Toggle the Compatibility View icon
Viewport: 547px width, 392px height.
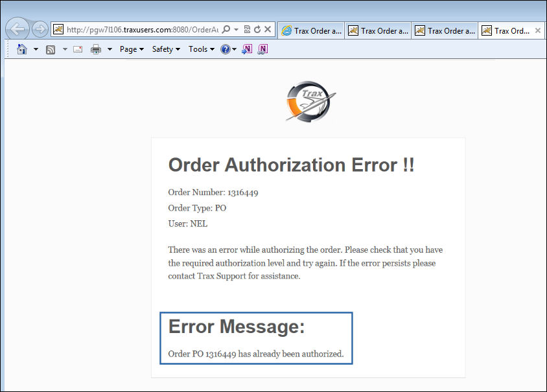(x=247, y=29)
